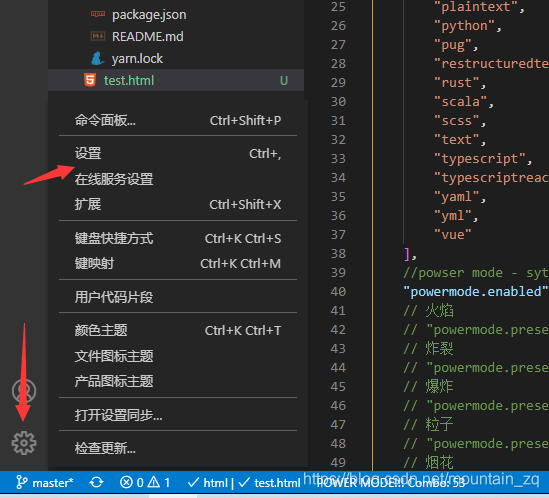
Task: Click the "rust" string in the editor
Action: click(x=456, y=83)
